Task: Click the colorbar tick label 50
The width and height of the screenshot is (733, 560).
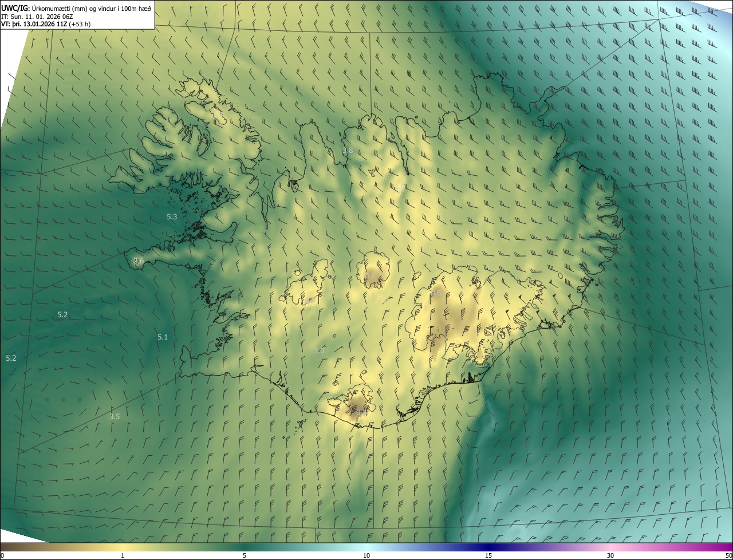Action: click(x=728, y=556)
